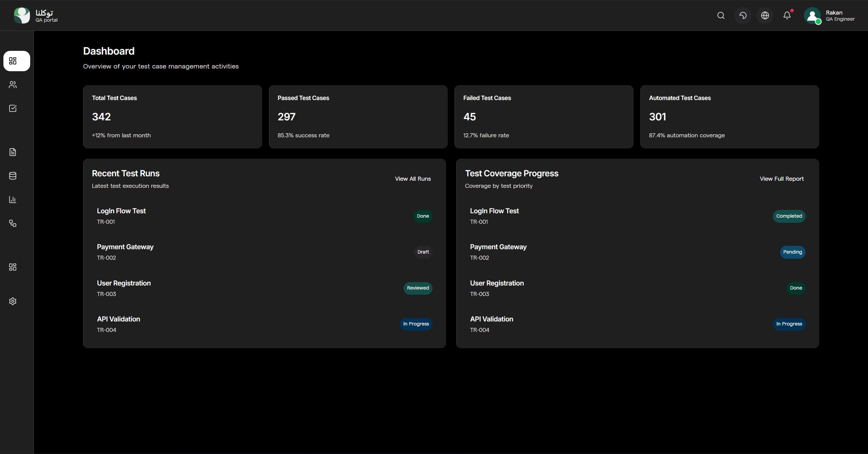Screen dimensions: 868x454
Task: Click the Draft badge on Payment Gateway
Action: (423, 252)
